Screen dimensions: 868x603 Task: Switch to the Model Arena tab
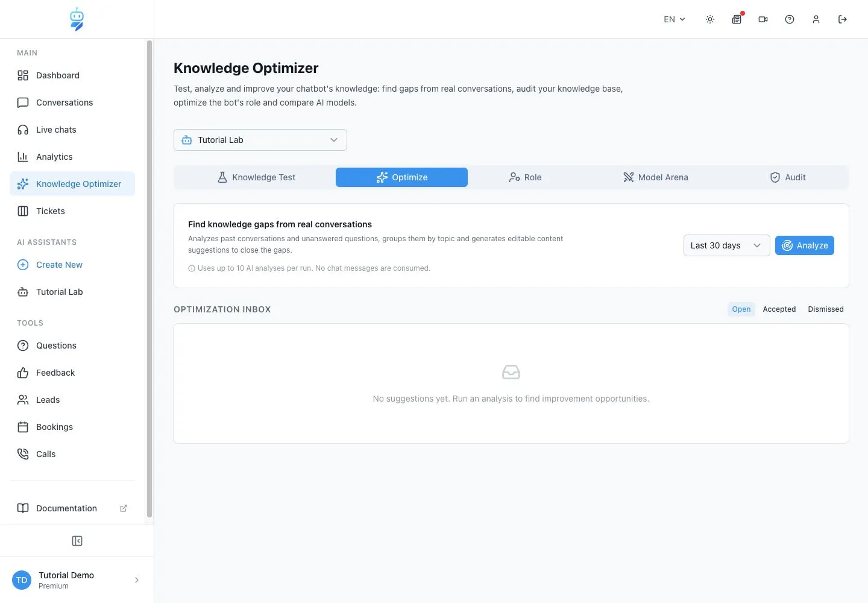(x=655, y=177)
